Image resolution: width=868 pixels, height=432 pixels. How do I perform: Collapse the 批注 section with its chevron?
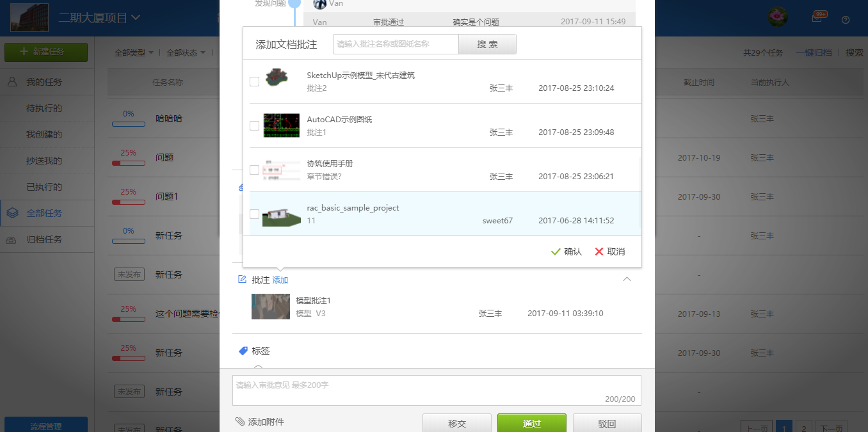click(627, 278)
